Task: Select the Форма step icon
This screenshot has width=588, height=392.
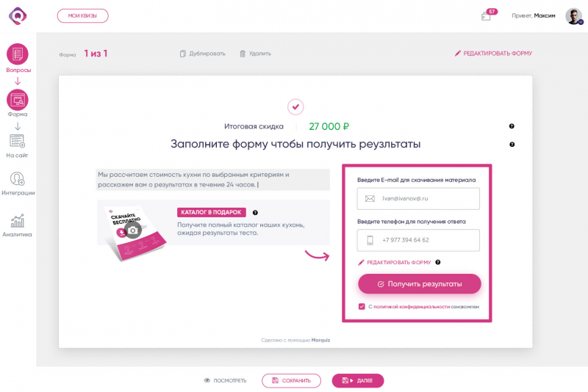Action: [17, 100]
